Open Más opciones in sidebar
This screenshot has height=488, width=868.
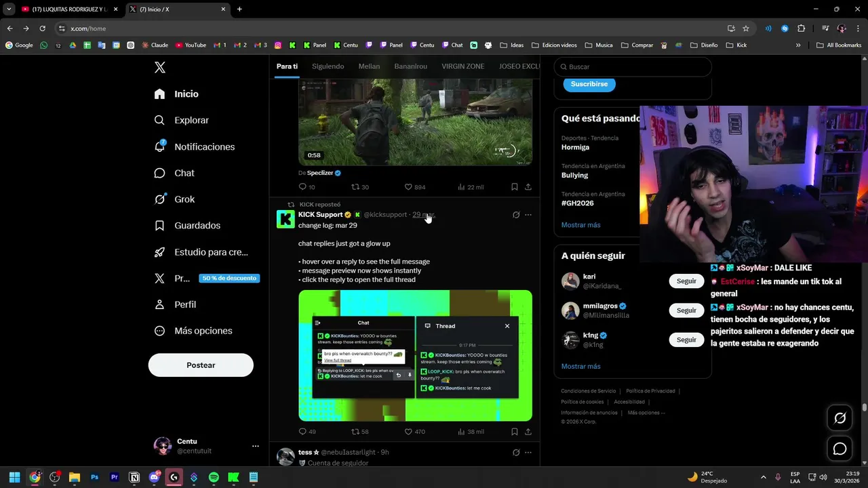coord(193,331)
